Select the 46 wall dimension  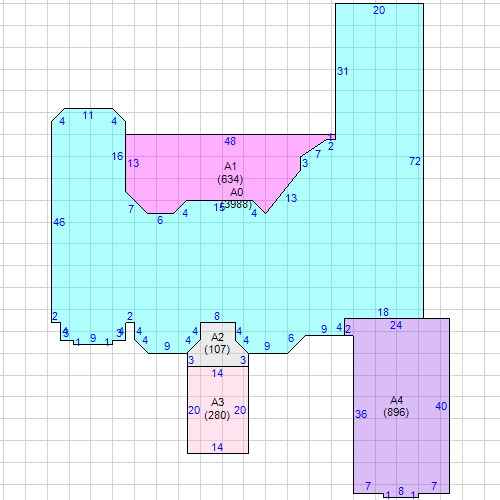[59, 222]
